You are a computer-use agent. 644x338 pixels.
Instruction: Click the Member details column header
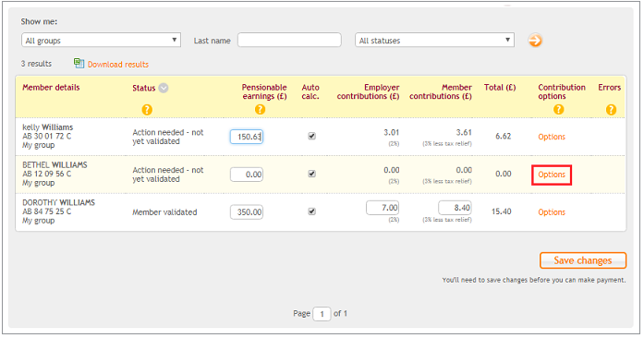click(51, 88)
